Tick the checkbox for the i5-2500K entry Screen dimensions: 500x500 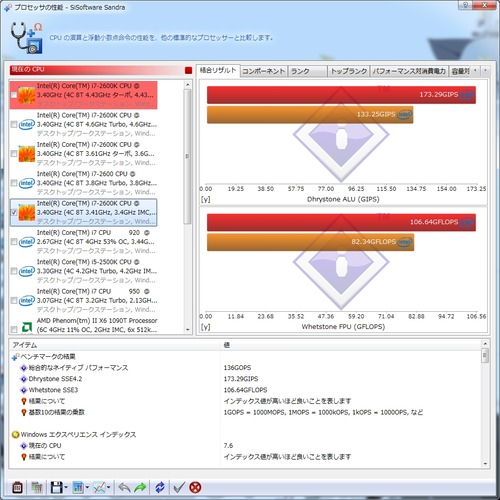tap(14, 271)
